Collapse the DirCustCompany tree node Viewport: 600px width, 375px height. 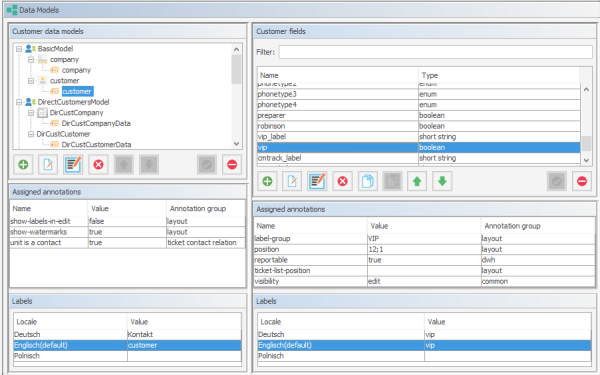tap(31, 113)
